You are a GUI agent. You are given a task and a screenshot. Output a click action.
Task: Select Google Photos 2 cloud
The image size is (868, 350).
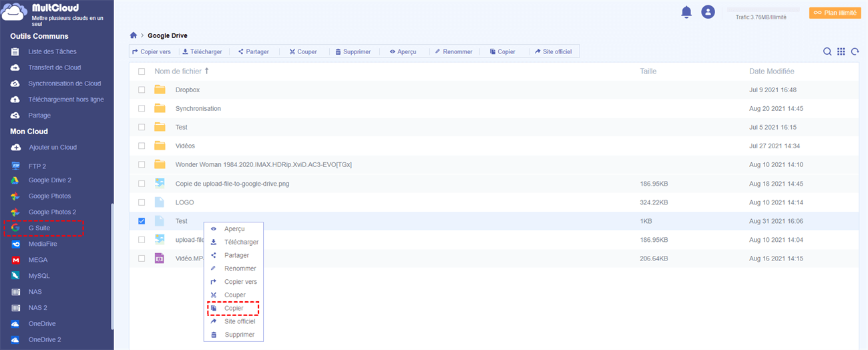point(52,212)
